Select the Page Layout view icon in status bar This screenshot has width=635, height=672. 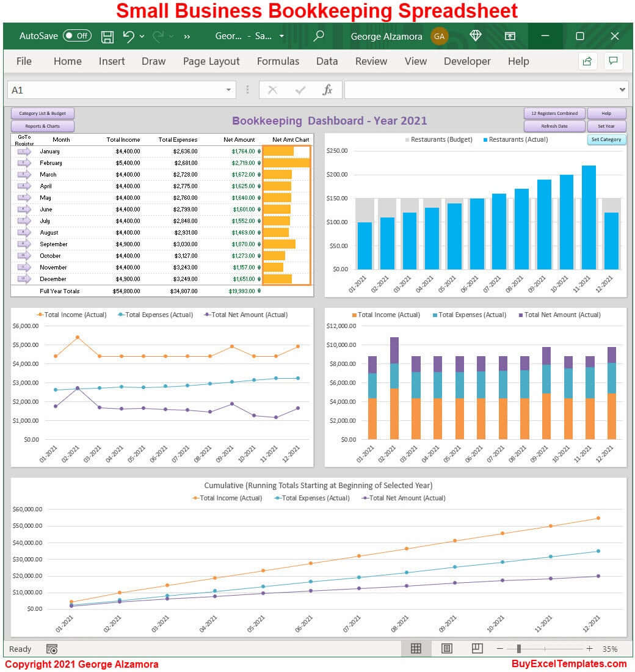pos(446,648)
